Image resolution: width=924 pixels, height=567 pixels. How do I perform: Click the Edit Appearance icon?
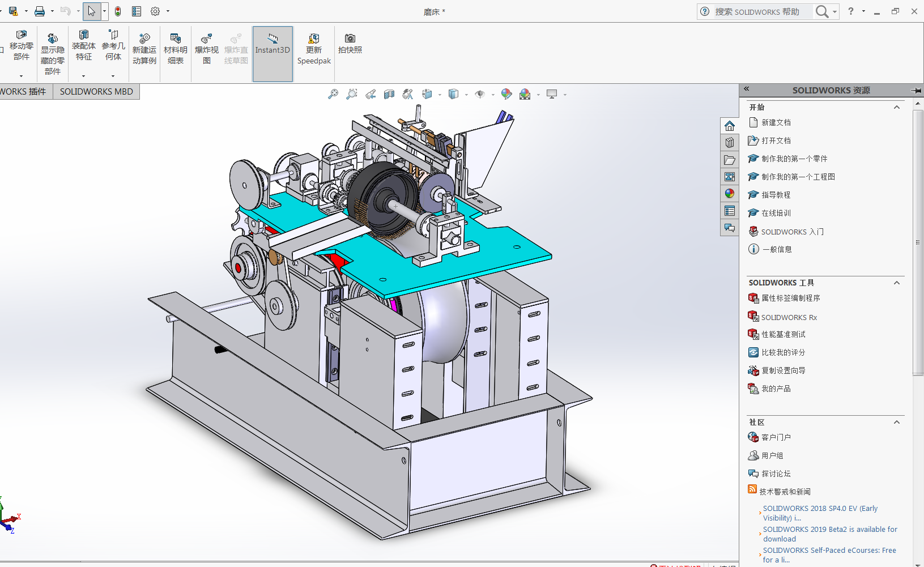pos(506,94)
